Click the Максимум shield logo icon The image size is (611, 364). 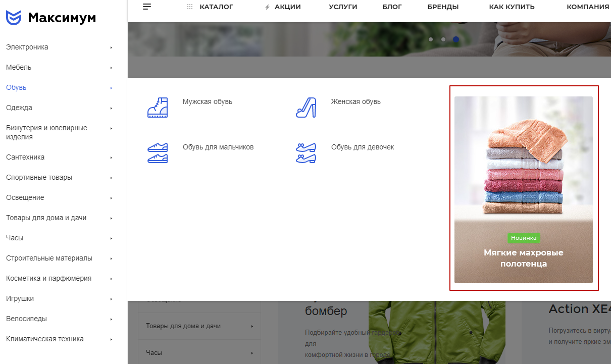click(x=14, y=18)
